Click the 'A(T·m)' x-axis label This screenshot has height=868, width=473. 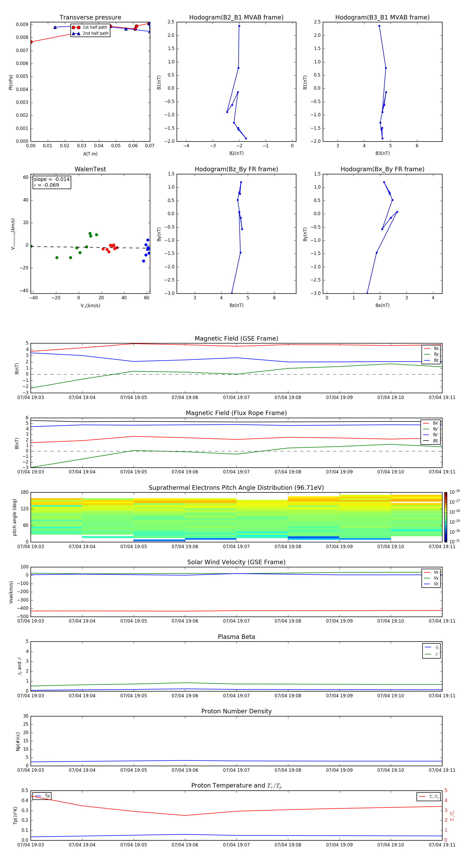(x=90, y=154)
